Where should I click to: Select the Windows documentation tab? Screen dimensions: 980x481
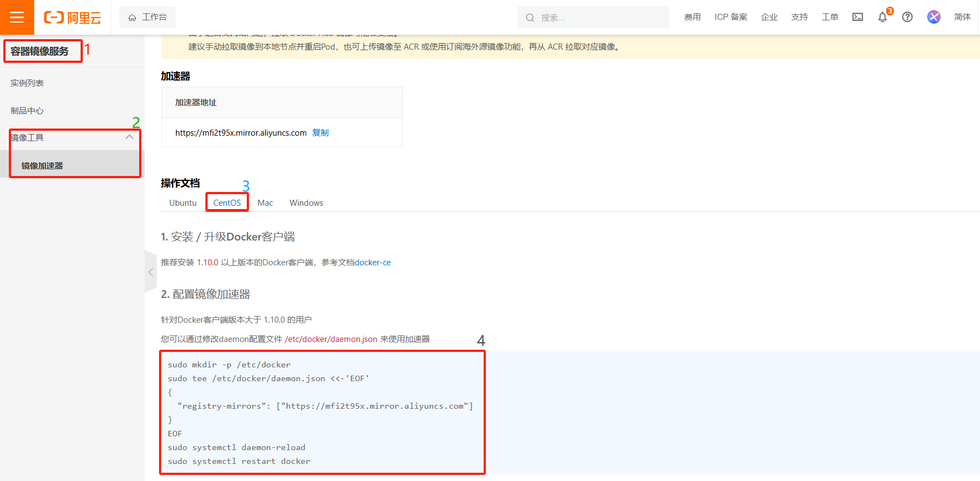click(x=306, y=202)
